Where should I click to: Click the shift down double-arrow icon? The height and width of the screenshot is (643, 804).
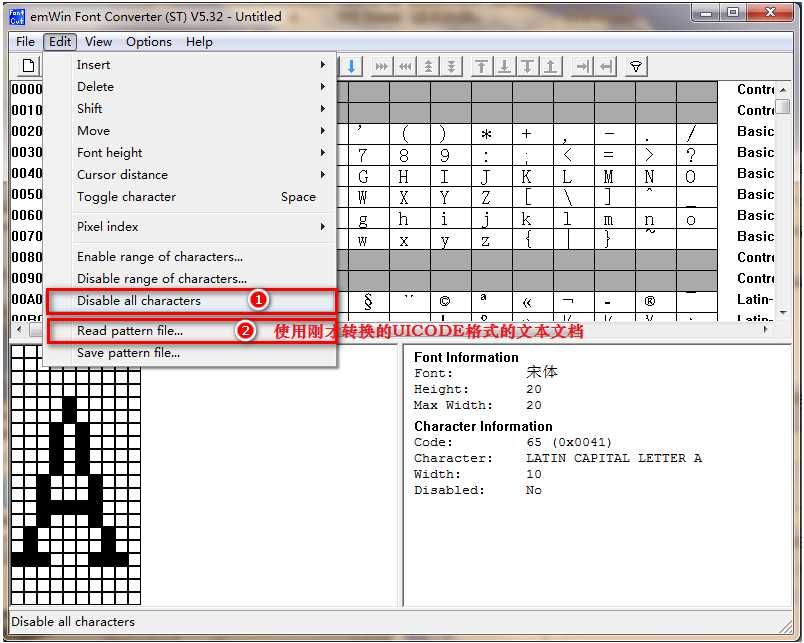452,66
